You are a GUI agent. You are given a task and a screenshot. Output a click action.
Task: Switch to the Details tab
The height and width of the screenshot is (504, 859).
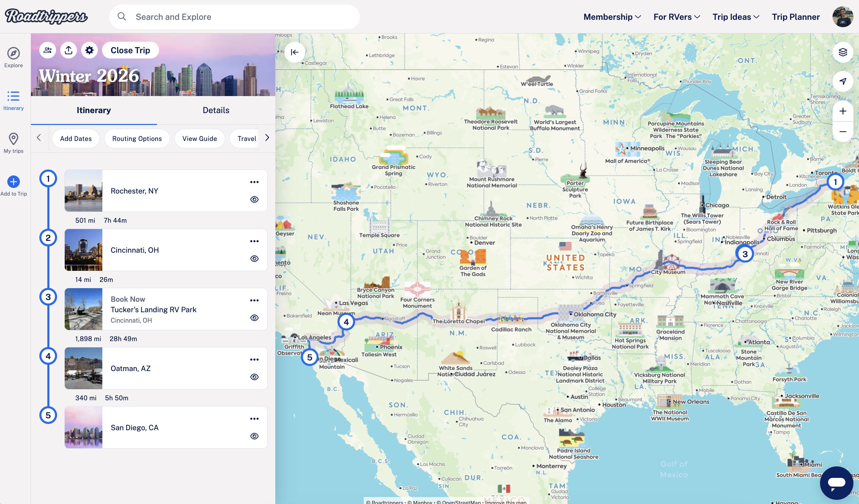coord(216,110)
